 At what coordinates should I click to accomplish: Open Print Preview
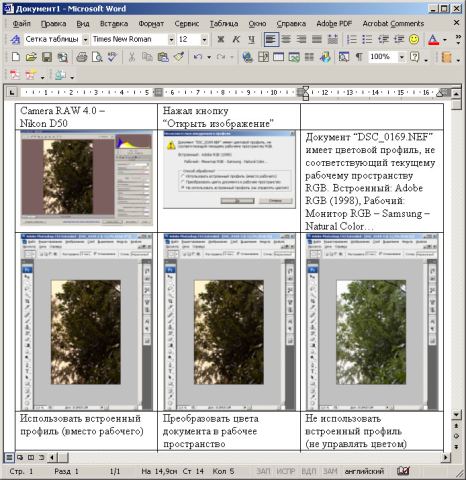tap(97, 57)
